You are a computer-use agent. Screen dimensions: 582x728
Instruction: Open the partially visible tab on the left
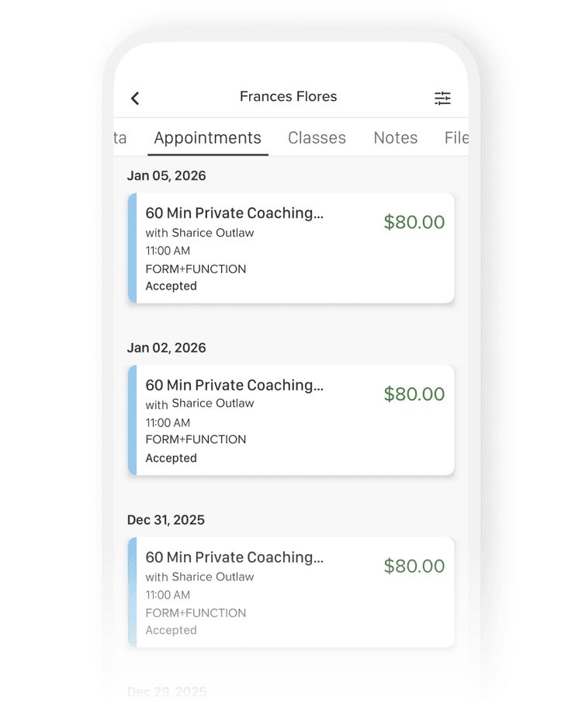coord(120,137)
